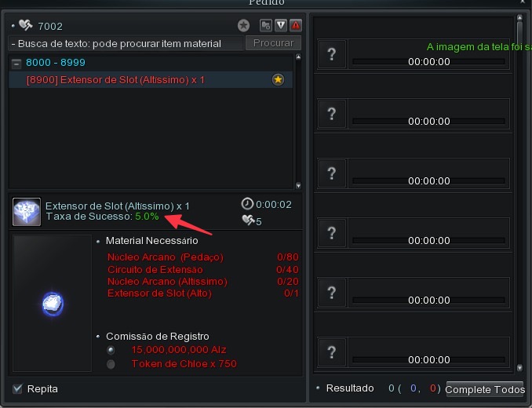The image size is (532, 408).
Task: Click the Procurar search button
Action: (273, 43)
